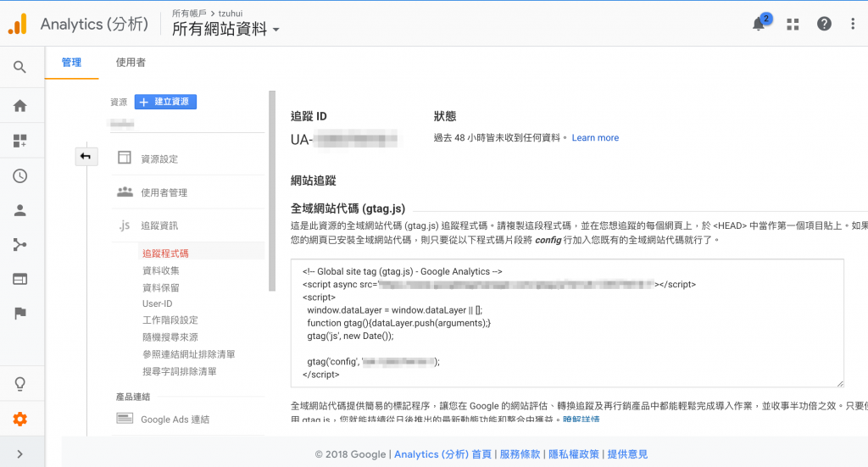
Task: Click the 狀態 heading
Action: click(x=444, y=116)
